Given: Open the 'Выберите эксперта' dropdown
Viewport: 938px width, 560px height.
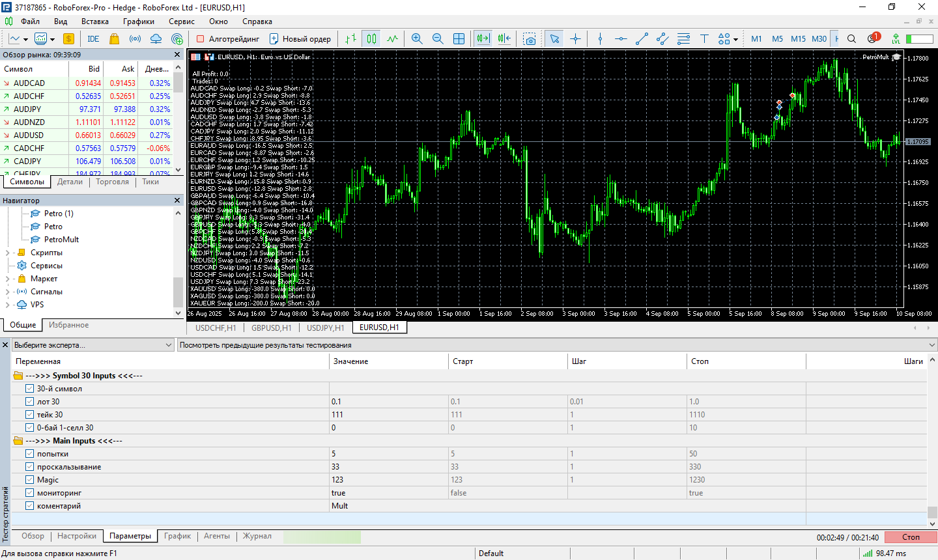Looking at the screenshot, I should (x=93, y=345).
